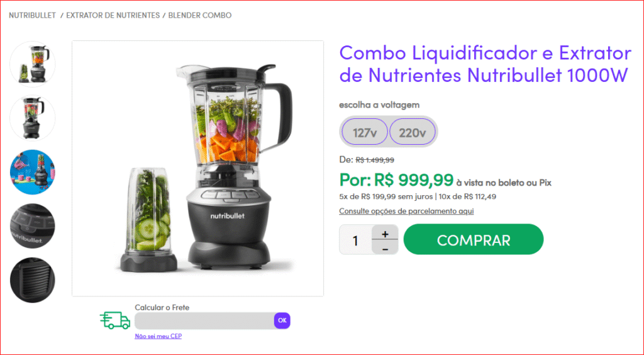Open the blue background lifestyle thumbnail
The height and width of the screenshot is (355, 644).
click(33, 172)
